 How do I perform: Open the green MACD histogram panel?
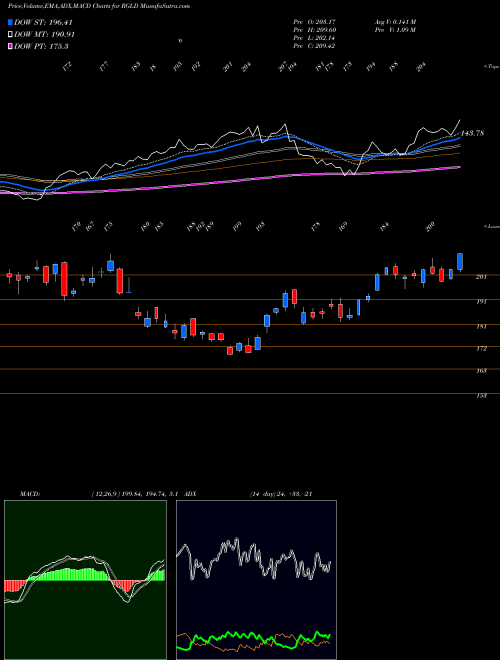(85, 580)
